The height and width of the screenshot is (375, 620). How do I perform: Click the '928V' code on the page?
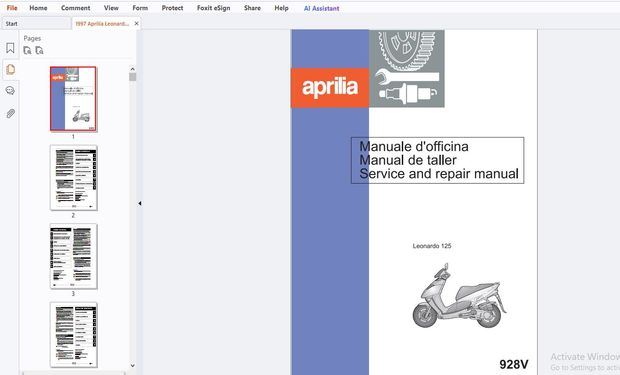coord(514,364)
